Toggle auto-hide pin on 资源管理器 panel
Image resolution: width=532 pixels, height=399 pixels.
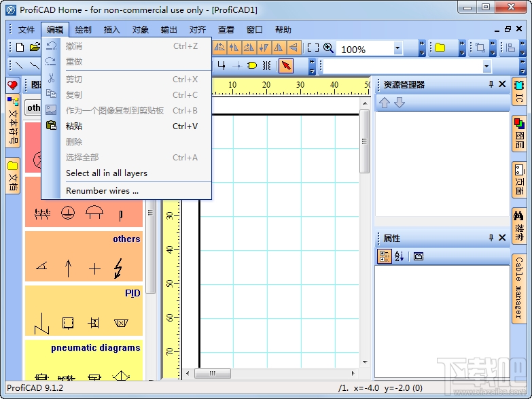(491, 84)
